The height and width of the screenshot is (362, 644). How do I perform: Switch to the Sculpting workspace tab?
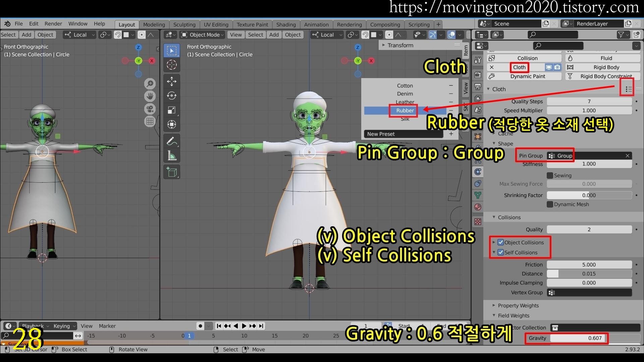(x=184, y=24)
